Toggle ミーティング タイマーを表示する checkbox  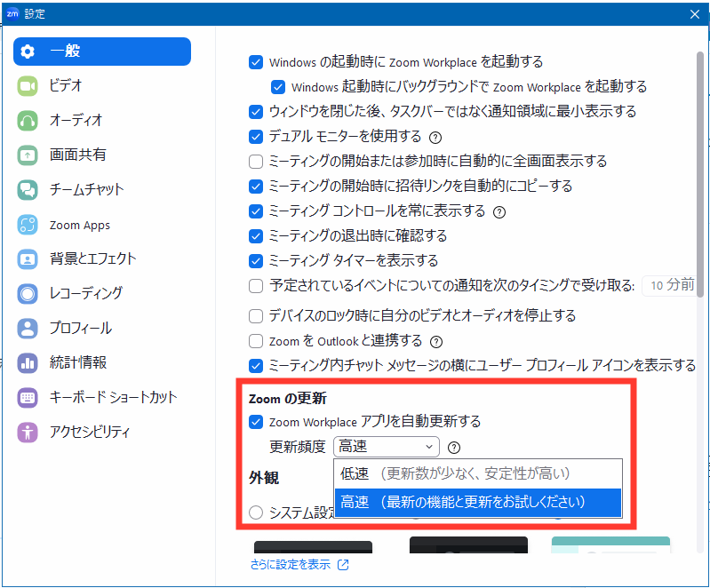[x=256, y=261]
